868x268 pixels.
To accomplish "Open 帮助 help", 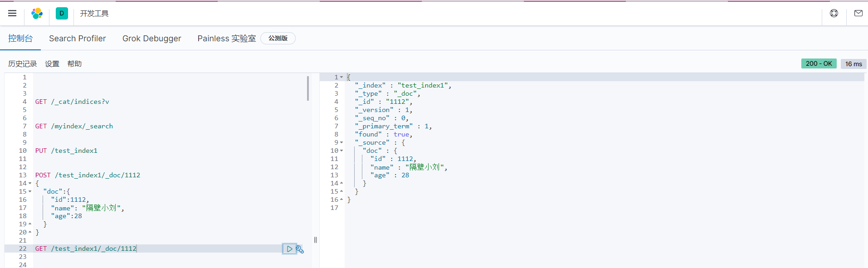I will point(74,64).
